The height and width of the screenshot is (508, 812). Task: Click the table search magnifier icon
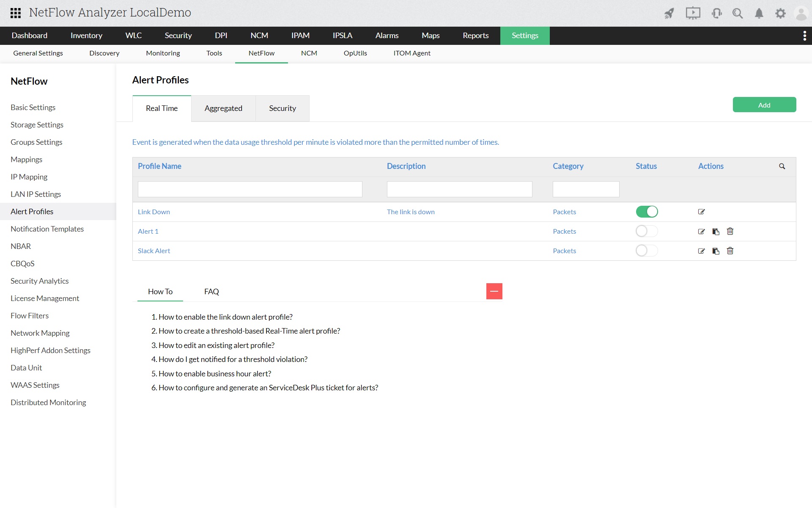(x=782, y=166)
